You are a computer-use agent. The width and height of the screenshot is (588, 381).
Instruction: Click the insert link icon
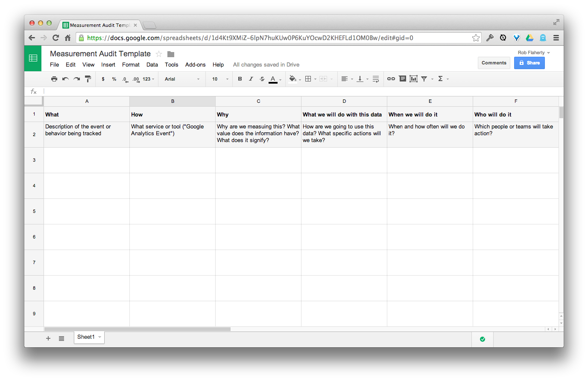(391, 79)
